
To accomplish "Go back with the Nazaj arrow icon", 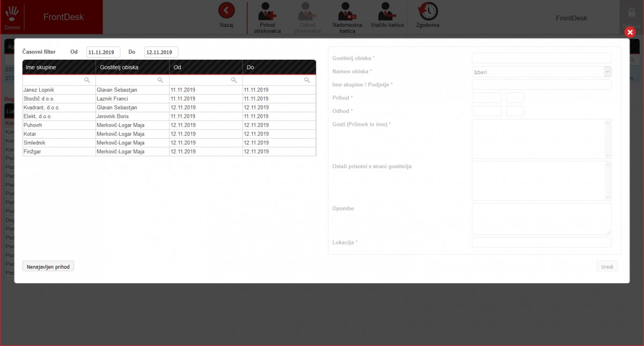I will tap(226, 10).
